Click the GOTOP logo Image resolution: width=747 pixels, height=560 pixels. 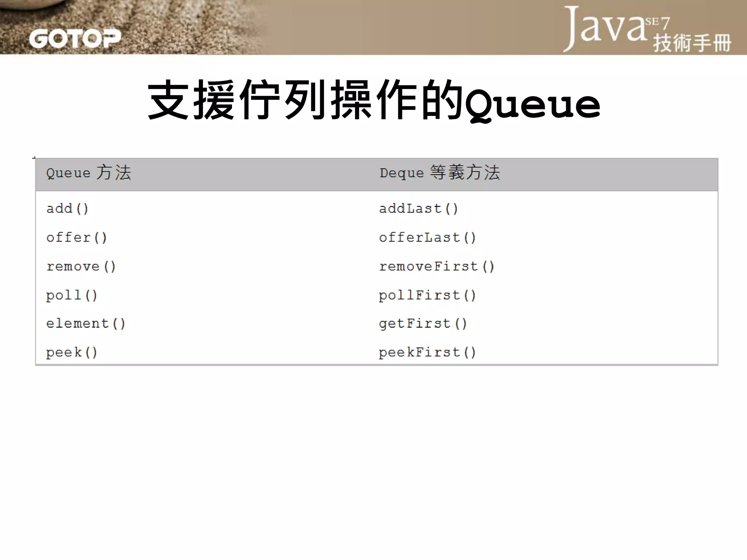pyautogui.click(x=75, y=39)
